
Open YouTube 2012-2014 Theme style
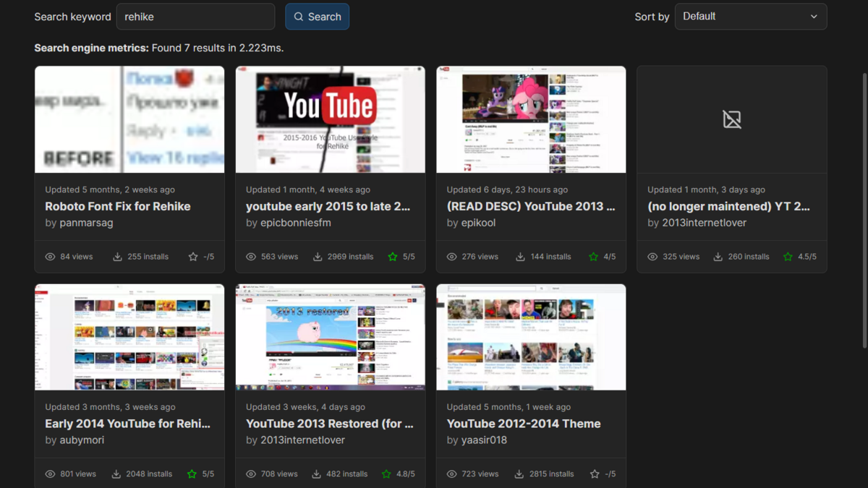pos(524,424)
